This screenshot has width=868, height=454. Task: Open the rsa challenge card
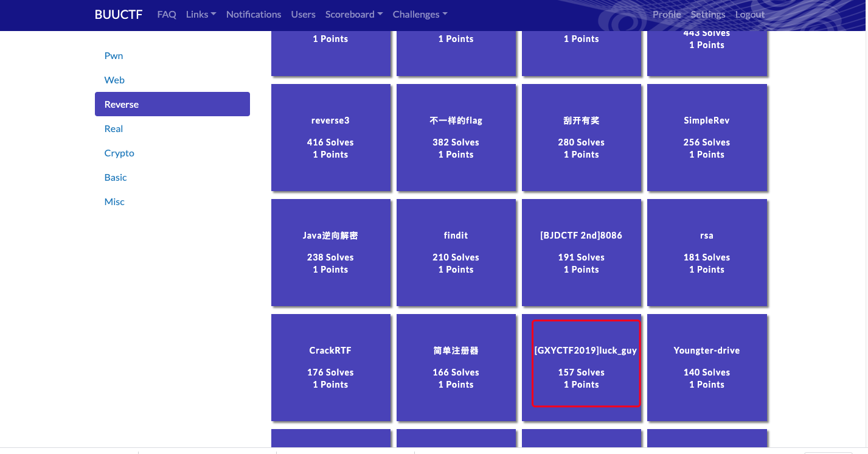click(706, 252)
